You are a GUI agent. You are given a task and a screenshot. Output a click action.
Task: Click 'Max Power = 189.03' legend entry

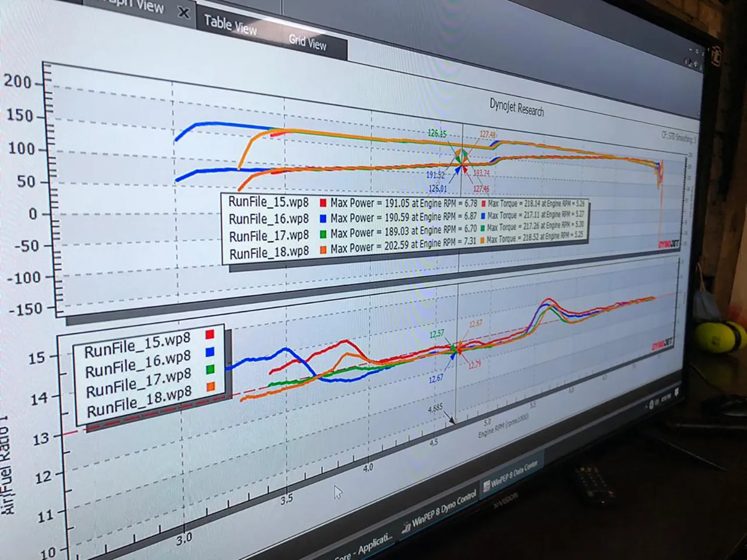tap(403, 232)
